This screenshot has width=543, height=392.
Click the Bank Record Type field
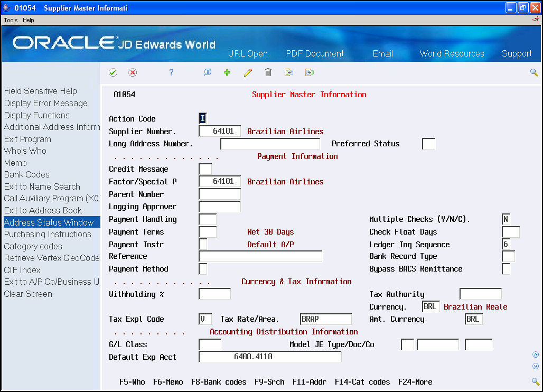tap(508, 257)
